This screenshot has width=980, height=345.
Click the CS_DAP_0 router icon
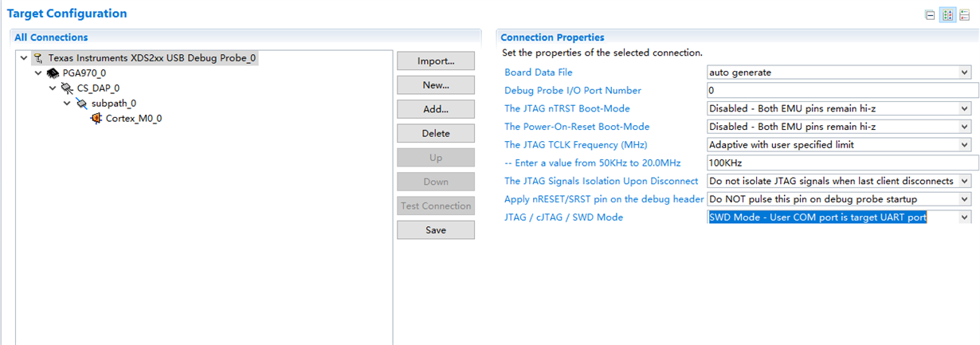pyautogui.click(x=67, y=88)
